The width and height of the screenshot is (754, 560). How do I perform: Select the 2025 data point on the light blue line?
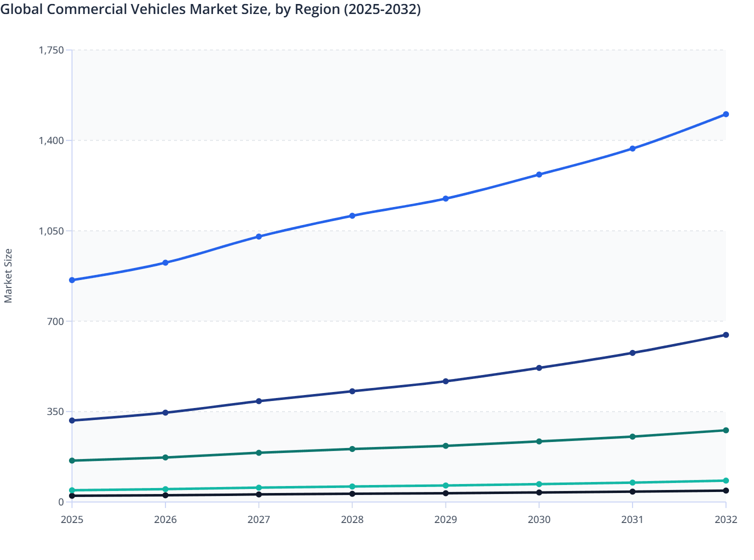[x=72, y=280]
